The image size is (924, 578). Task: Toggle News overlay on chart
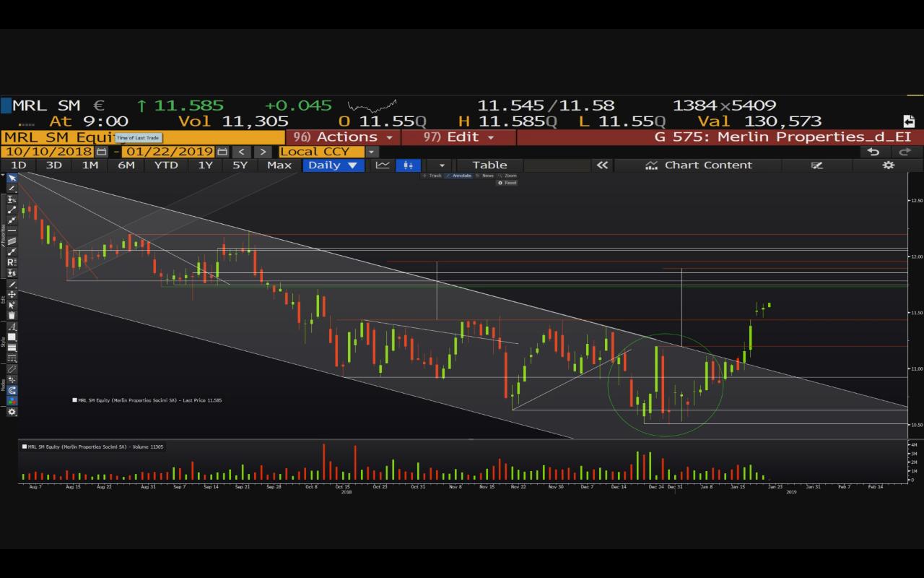coord(485,176)
